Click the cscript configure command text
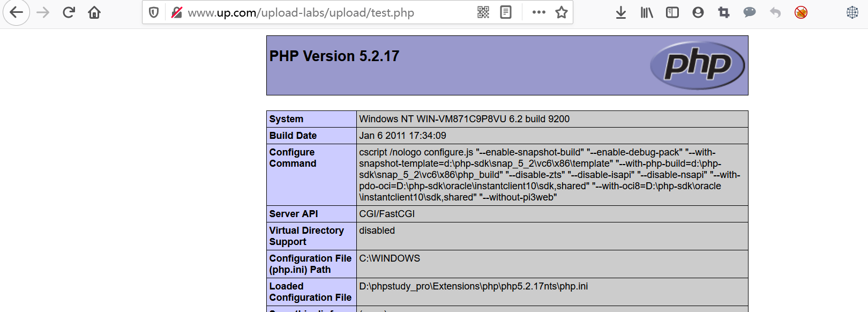This screenshot has width=868, height=312. [x=550, y=175]
